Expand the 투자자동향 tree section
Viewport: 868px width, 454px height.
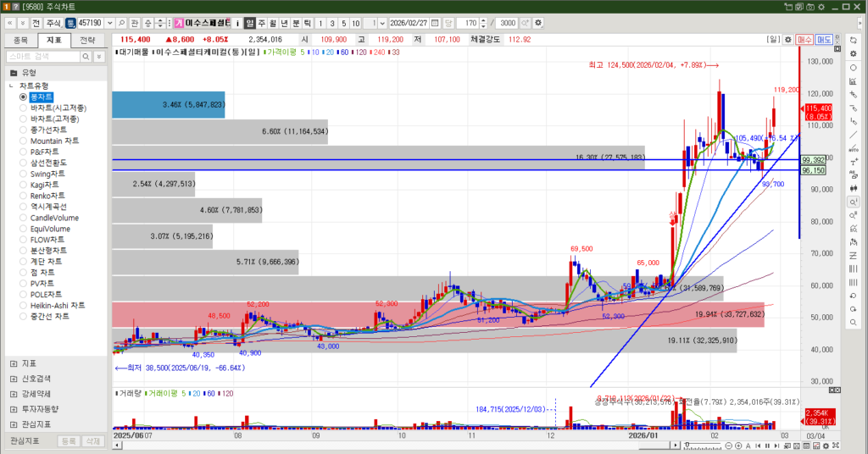[x=13, y=409]
